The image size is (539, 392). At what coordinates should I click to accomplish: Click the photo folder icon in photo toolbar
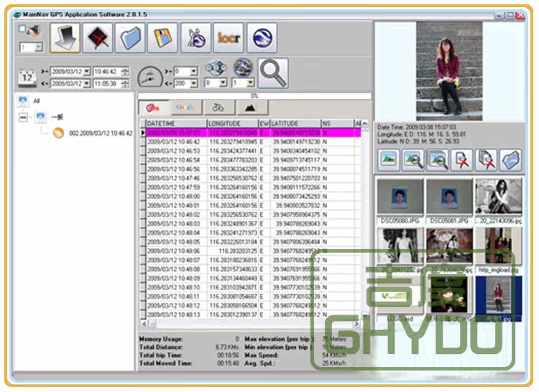[x=510, y=160]
